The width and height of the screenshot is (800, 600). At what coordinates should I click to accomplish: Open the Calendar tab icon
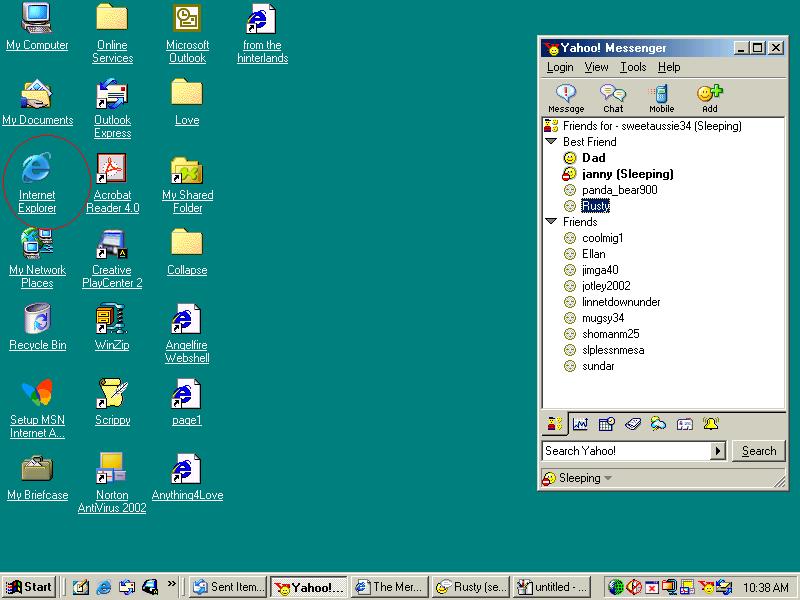click(606, 424)
